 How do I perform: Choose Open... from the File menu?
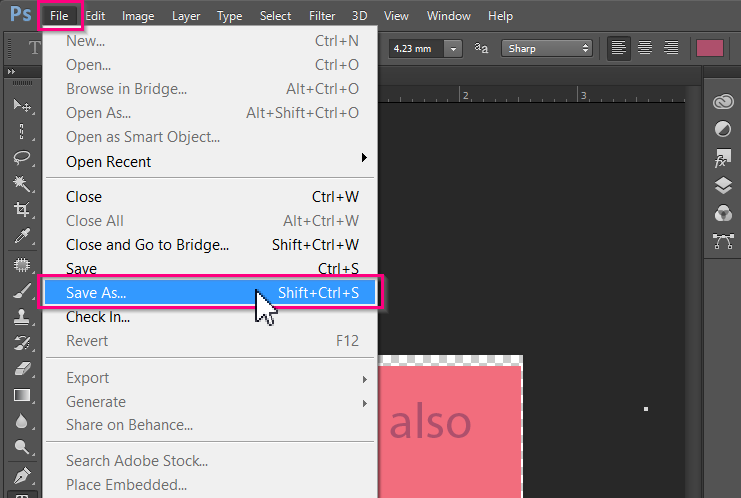point(210,65)
